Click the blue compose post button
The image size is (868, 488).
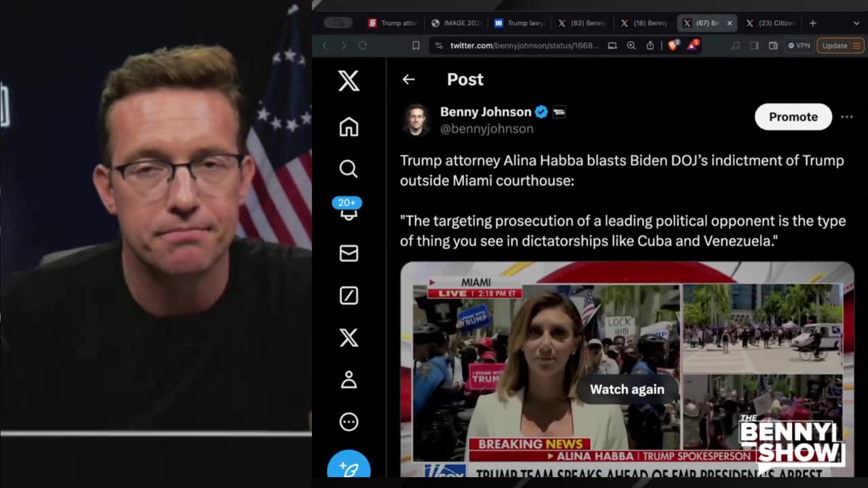click(x=349, y=468)
